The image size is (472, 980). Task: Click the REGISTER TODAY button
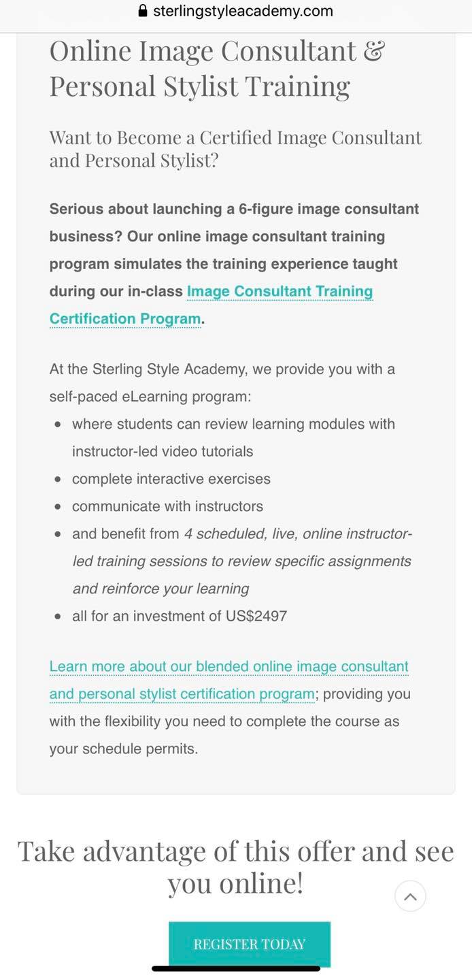point(250,944)
